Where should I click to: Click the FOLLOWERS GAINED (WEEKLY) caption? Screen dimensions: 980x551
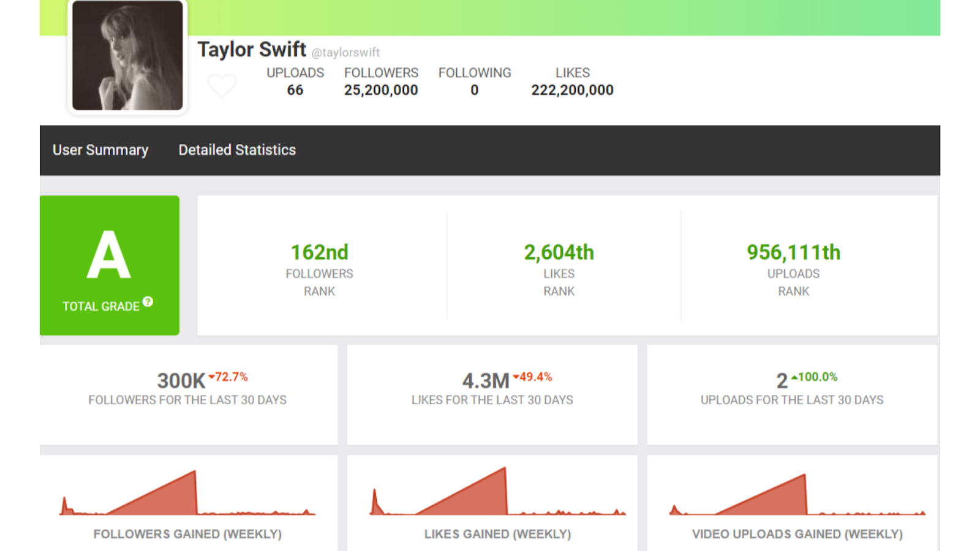187,534
